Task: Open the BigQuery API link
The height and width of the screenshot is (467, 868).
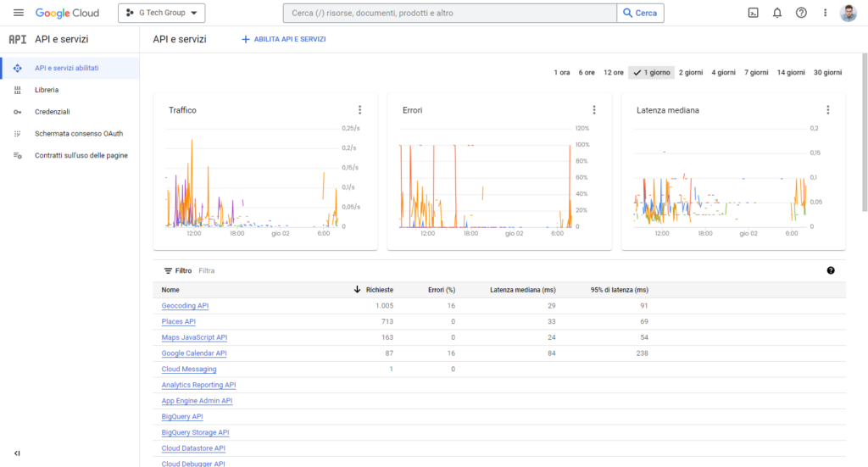Action: 182,417
